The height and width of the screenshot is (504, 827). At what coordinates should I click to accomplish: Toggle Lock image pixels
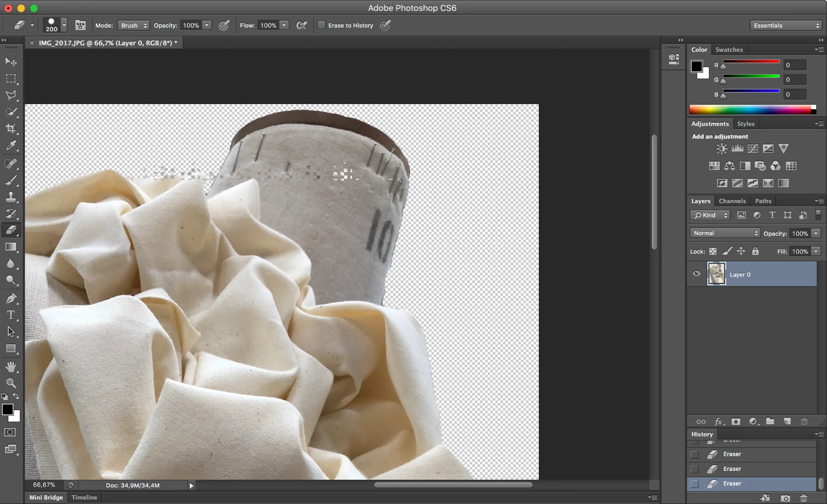point(727,252)
